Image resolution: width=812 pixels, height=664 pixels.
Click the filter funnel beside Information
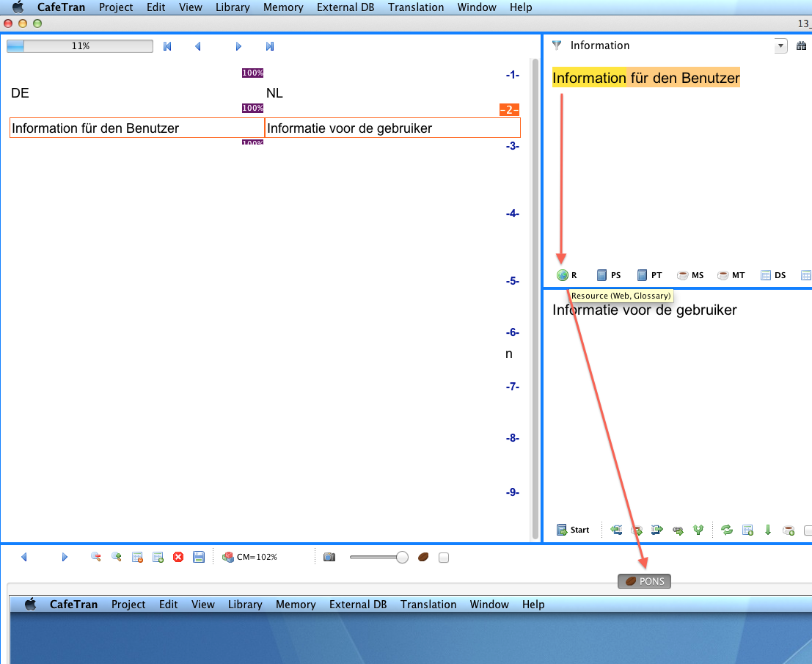[557, 45]
